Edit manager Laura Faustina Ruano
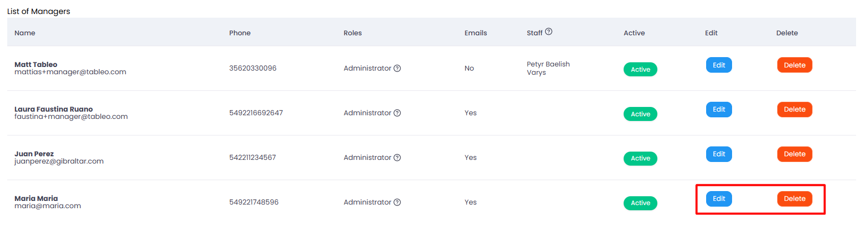868x230 pixels. point(719,110)
